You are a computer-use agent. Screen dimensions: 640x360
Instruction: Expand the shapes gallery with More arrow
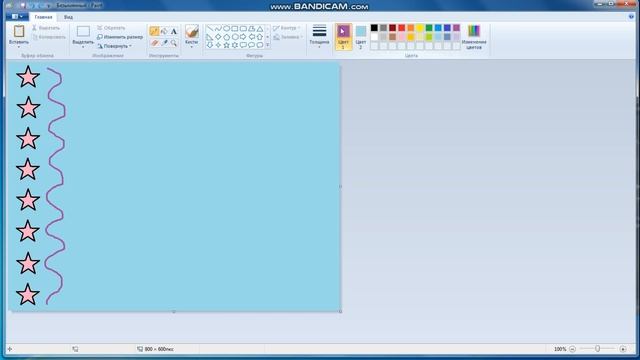[x=268, y=45]
